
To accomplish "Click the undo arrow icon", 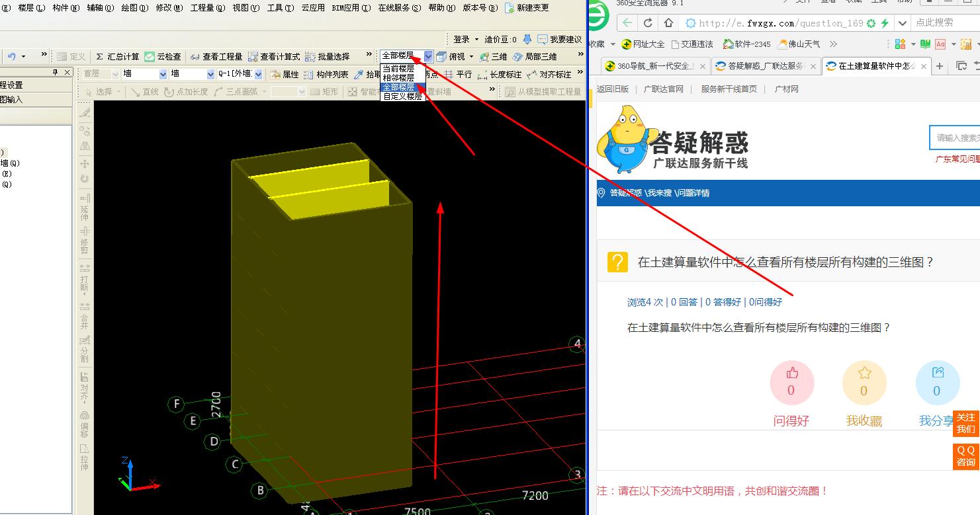I will [x=12, y=57].
